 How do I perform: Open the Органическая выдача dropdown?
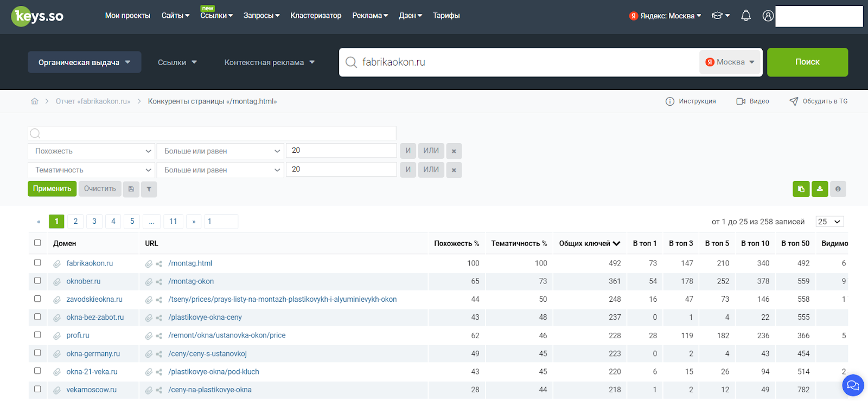[85, 62]
